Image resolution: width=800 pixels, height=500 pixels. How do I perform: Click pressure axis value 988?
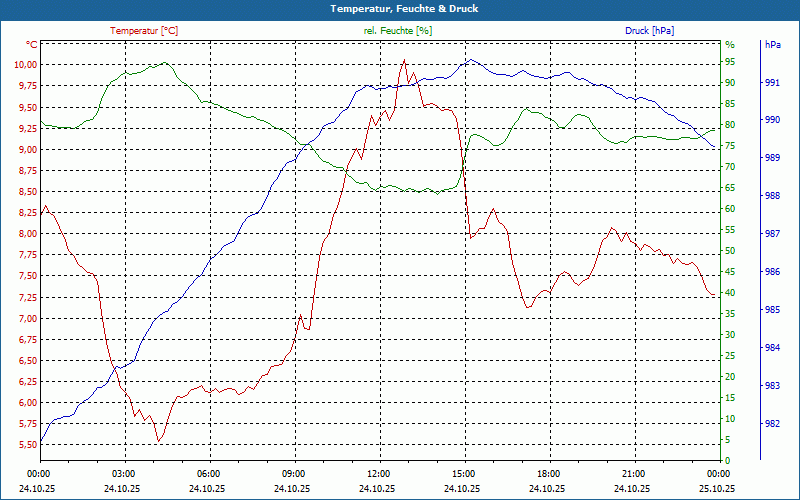coord(772,196)
